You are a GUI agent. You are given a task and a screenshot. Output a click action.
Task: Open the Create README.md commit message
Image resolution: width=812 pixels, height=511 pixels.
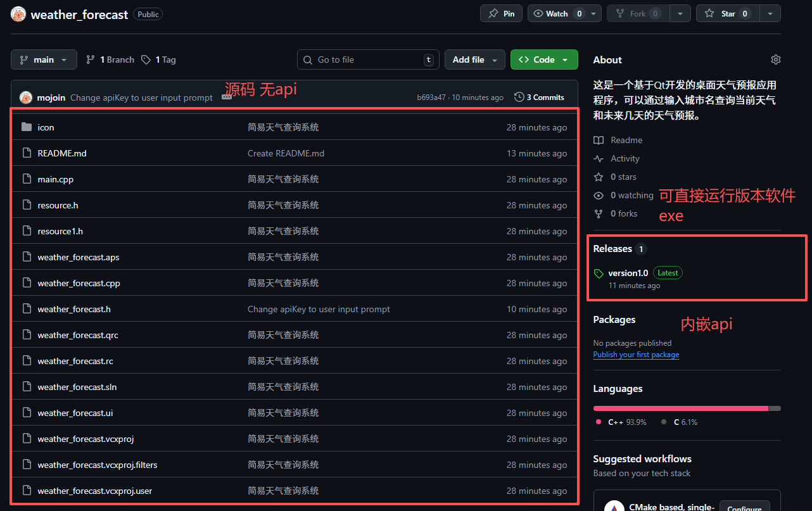pos(286,153)
